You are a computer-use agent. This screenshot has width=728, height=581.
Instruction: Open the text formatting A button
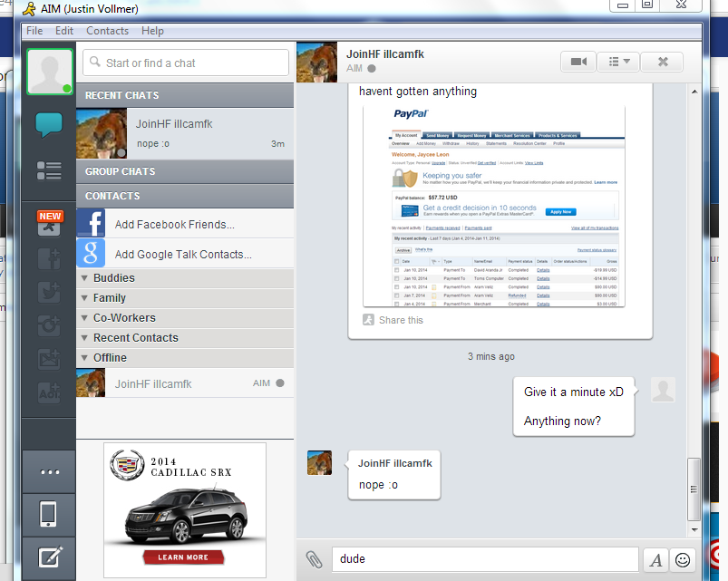[655, 560]
